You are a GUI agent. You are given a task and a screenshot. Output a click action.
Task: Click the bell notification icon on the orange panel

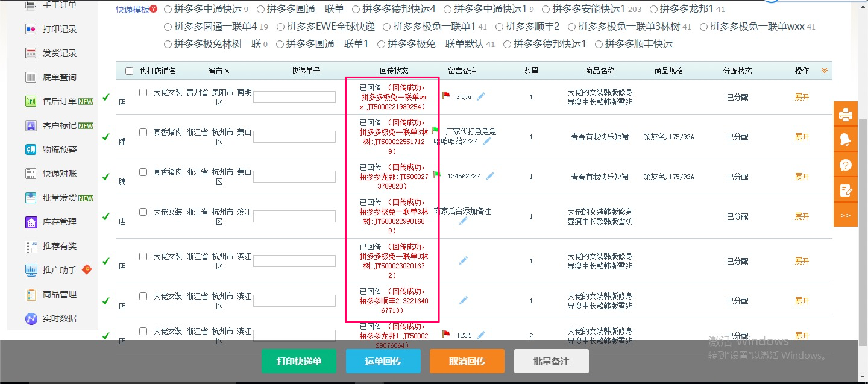pyautogui.click(x=846, y=139)
